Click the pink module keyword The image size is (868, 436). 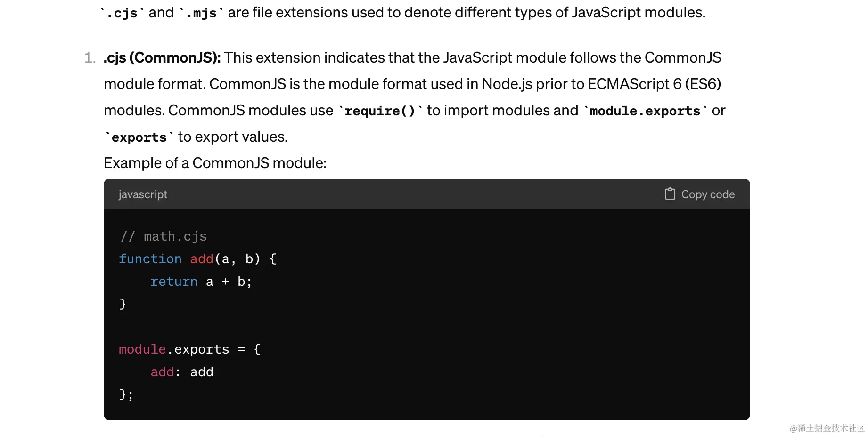click(x=142, y=349)
